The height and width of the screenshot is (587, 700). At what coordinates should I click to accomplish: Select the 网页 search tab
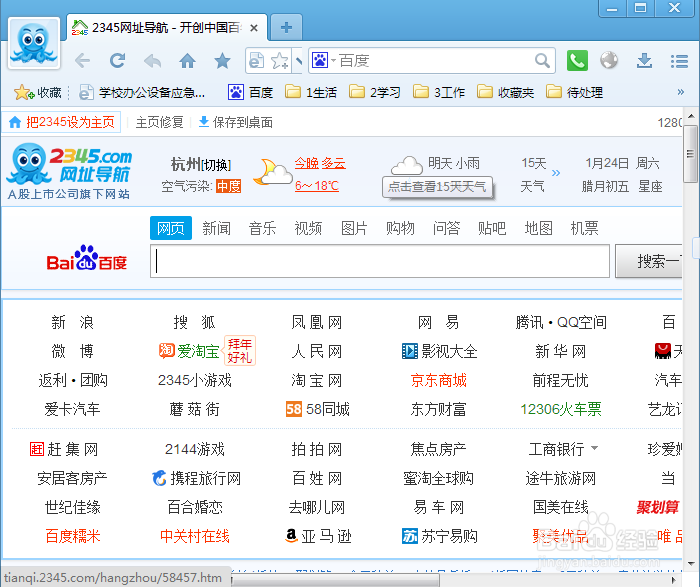tap(171, 228)
